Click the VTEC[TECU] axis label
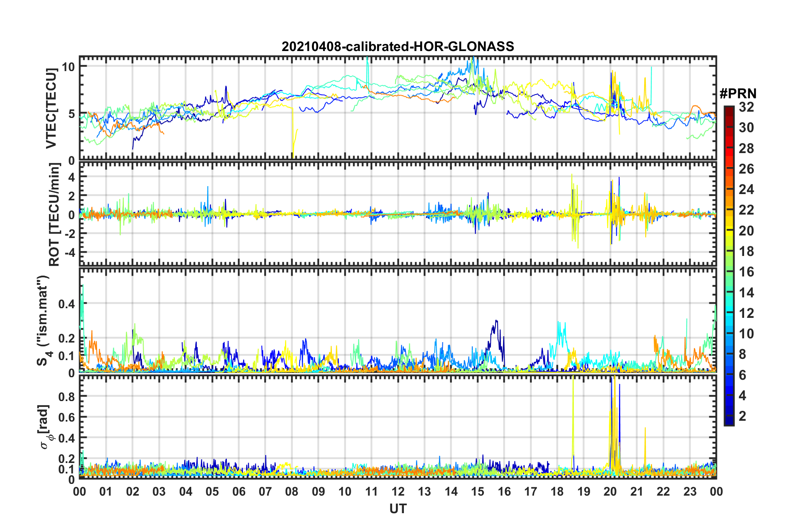This screenshot has width=796, height=532. (x=51, y=108)
